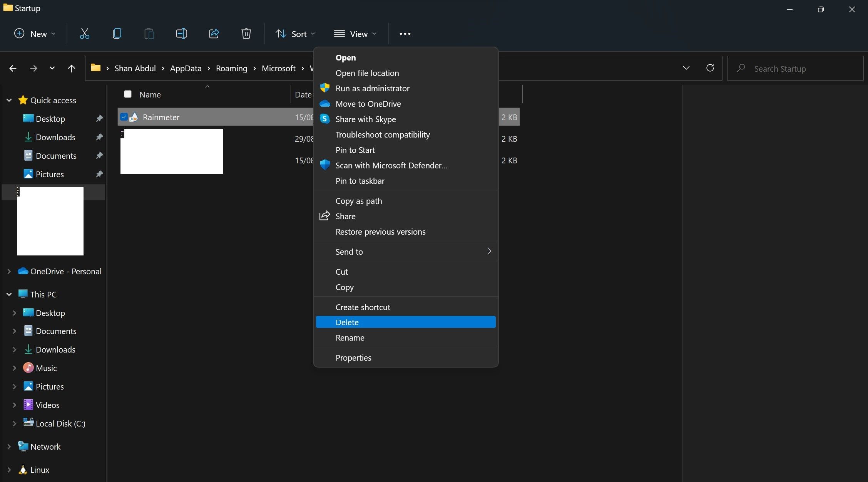
Task: Click the folder icon in address bar
Action: click(96, 68)
